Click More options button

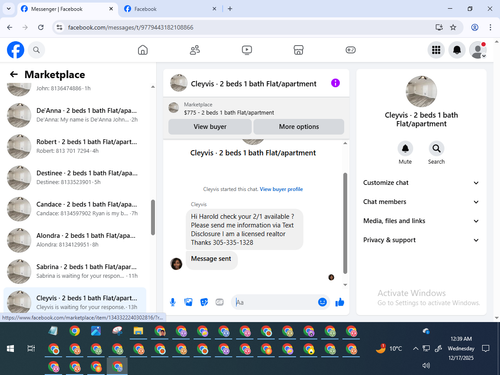point(299,127)
